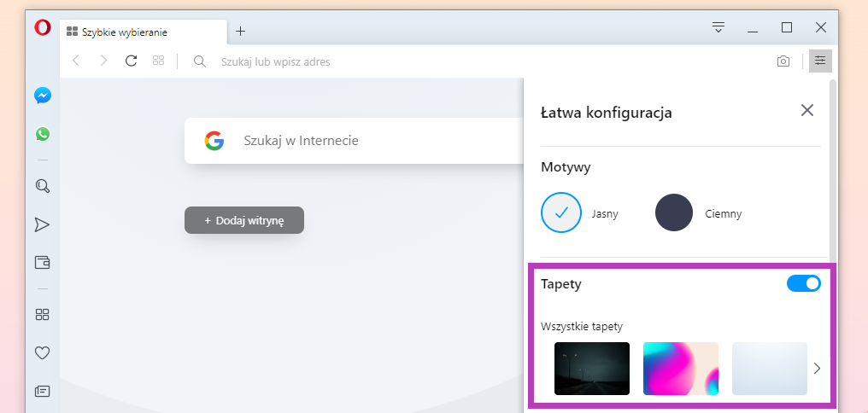The height and width of the screenshot is (413, 868).
Task: Choose the light blue wallpaper thumbnail
Action: [x=770, y=369]
